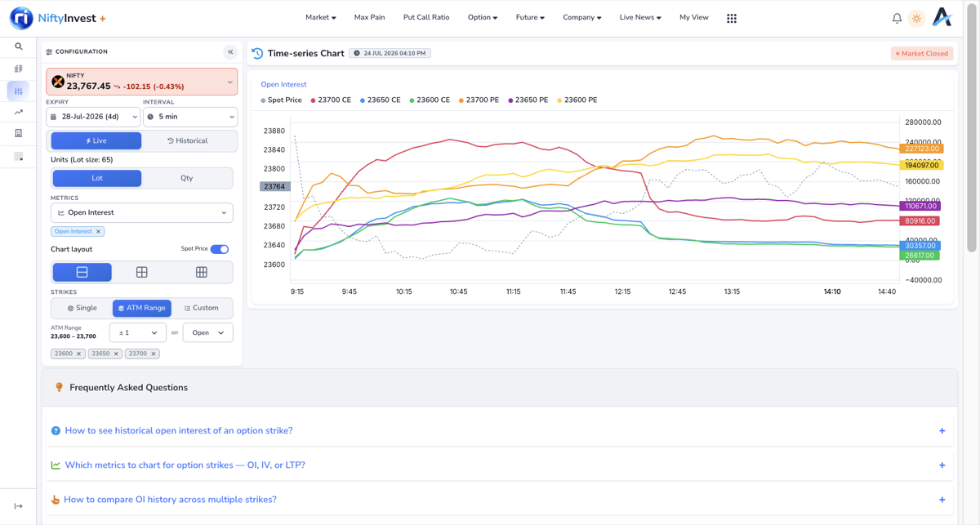Image resolution: width=980 pixels, height=525 pixels.
Task: Click the FAQ lightbulb icon
Action: click(x=59, y=388)
